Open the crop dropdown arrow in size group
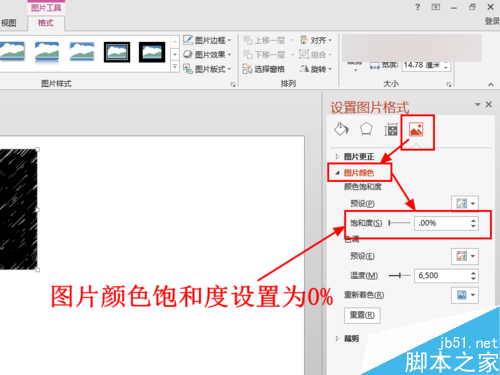This screenshot has width=500, height=375. tap(355, 69)
